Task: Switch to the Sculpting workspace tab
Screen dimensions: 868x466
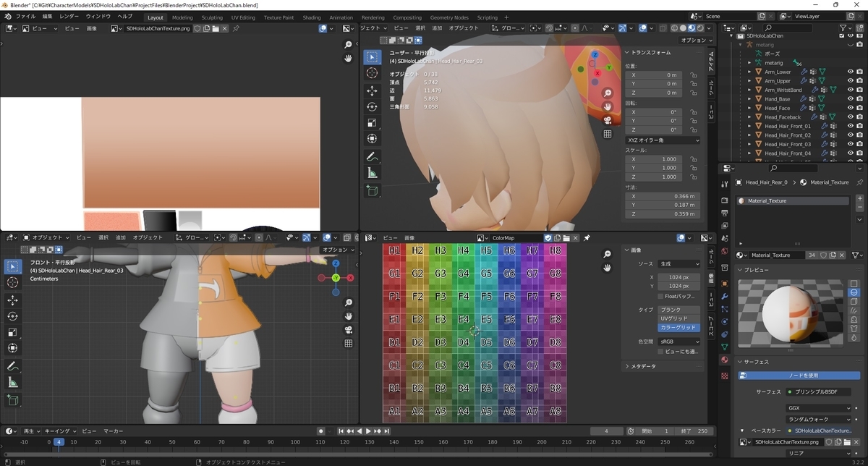Action: point(211,17)
